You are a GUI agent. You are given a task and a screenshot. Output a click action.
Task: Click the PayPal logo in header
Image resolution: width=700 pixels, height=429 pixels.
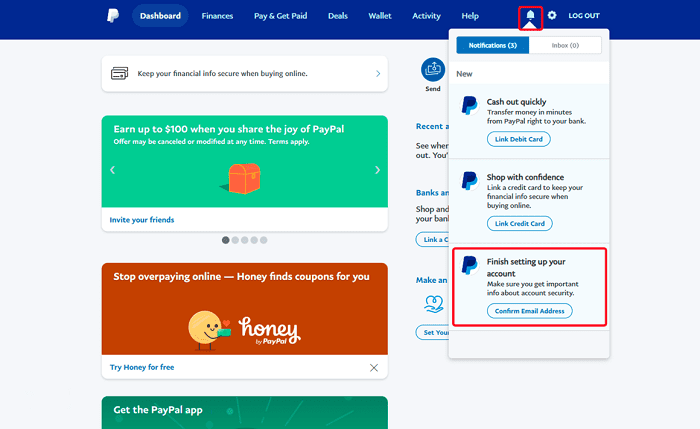coord(112,16)
